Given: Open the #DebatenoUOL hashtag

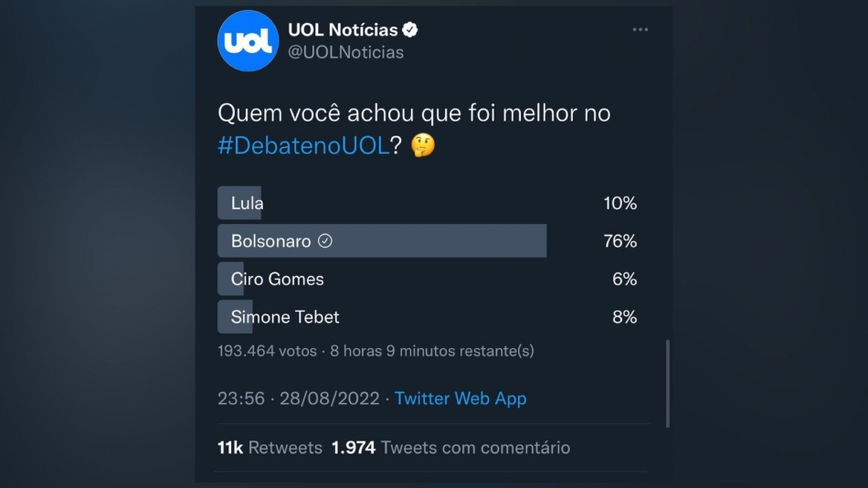Looking at the screenshot, I should [x=303, y=146].
